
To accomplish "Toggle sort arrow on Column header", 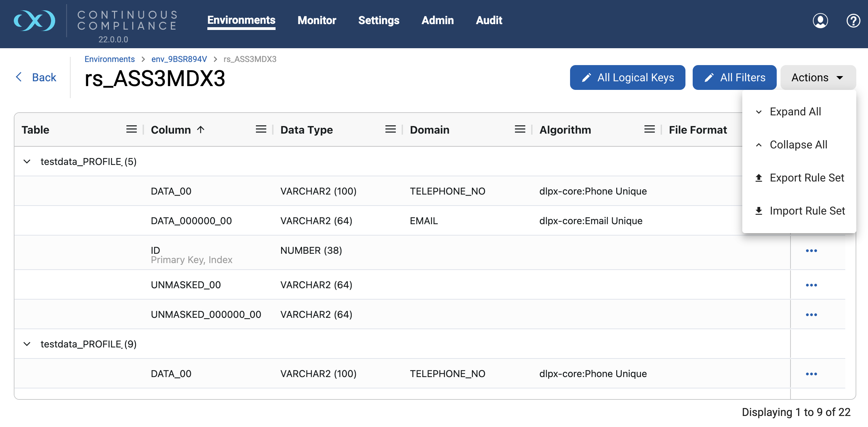I will pos(201,129).
